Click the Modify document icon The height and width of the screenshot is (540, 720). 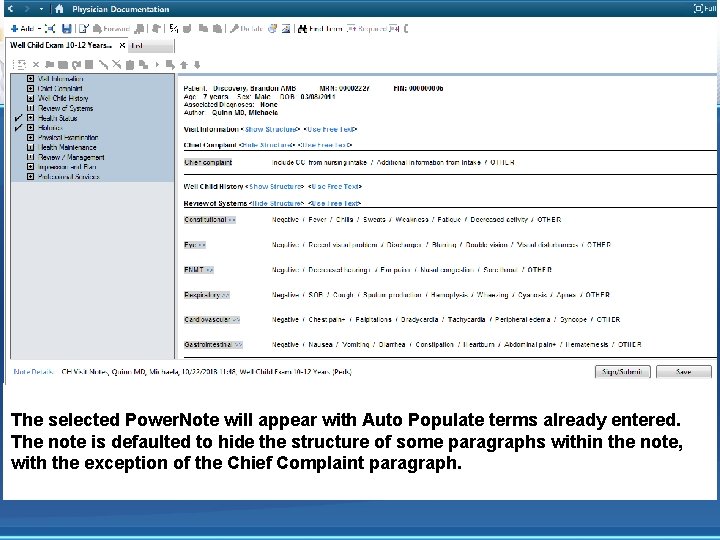click(84, 28)
